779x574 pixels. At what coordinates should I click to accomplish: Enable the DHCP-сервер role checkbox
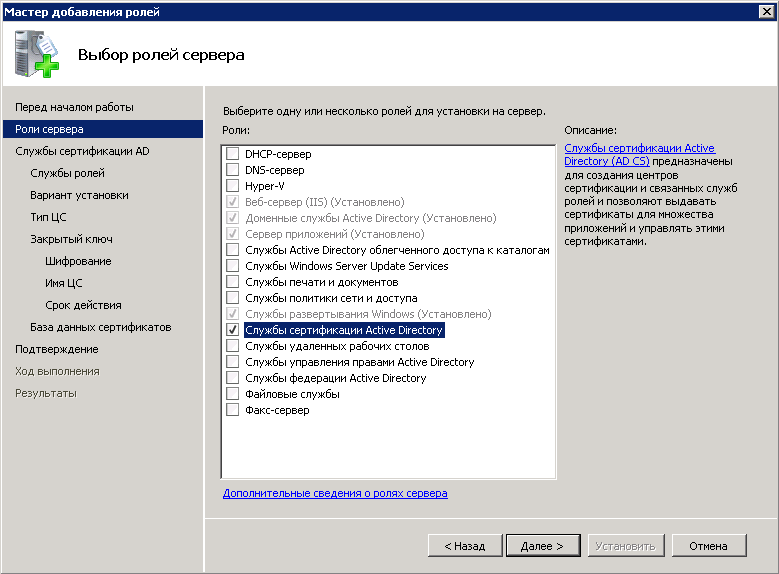point(232,154)
